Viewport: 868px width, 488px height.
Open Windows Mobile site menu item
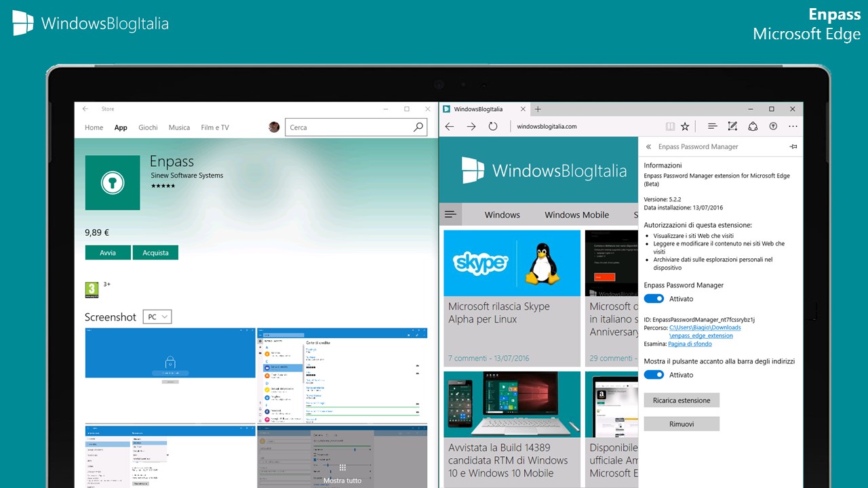pyautogui.click(x=577, y=215)
